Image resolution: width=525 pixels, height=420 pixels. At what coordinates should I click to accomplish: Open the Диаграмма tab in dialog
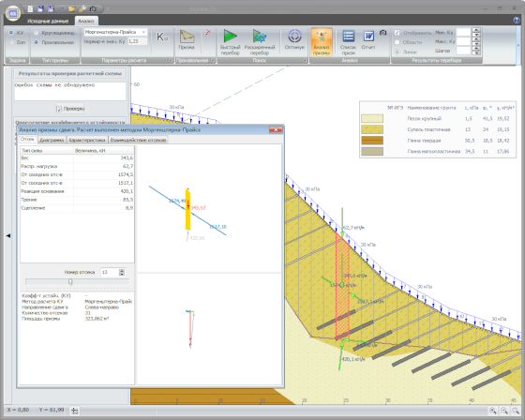click(x=52, y=140)
